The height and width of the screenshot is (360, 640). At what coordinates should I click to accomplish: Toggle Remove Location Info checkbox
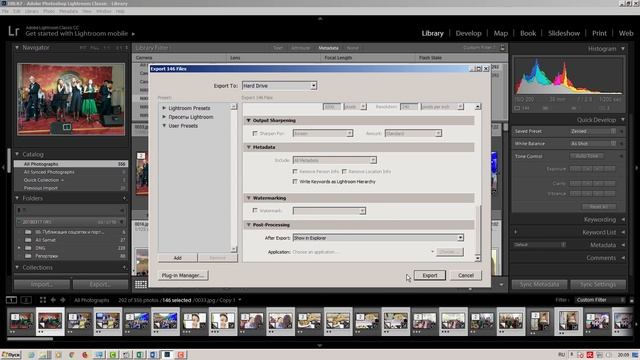(x=344, y=171)
